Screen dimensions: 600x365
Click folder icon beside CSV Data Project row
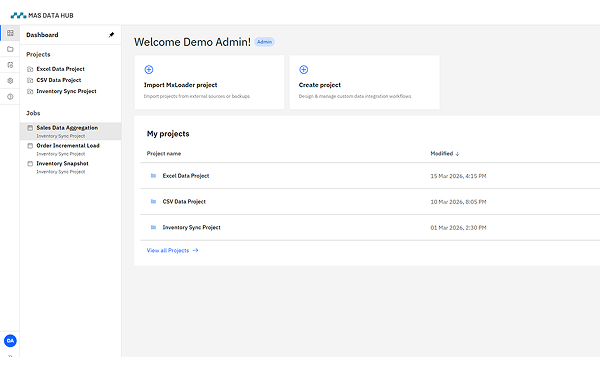coord(153,201)
